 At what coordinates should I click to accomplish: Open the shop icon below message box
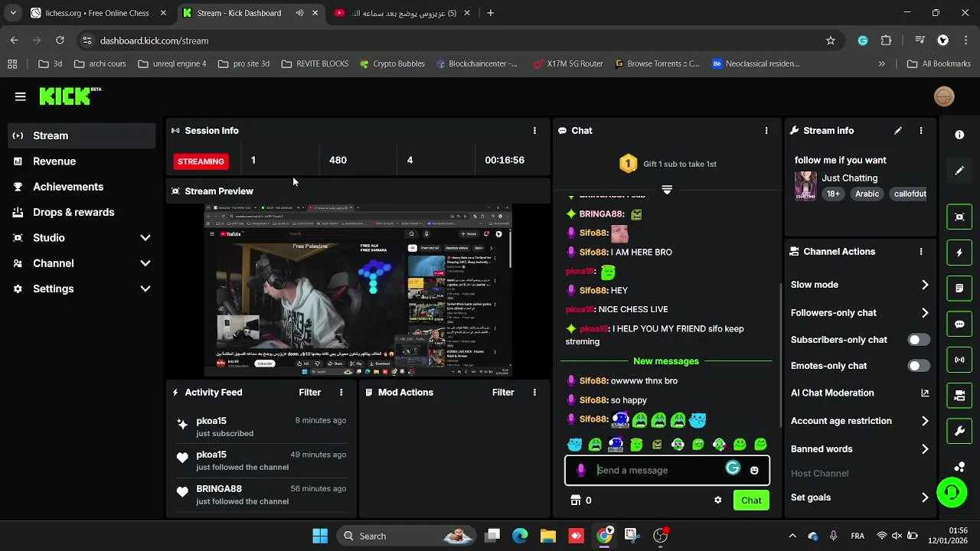coord(576,500)
